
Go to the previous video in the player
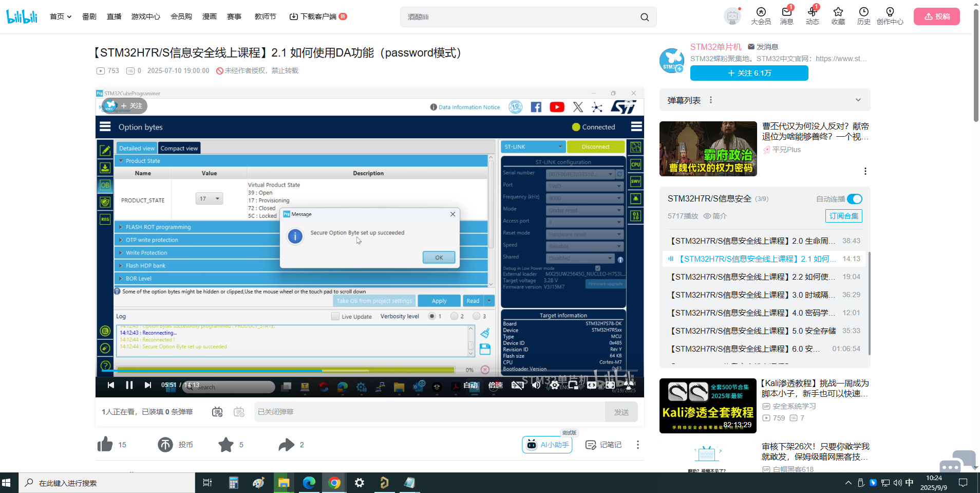coord(111,385)
